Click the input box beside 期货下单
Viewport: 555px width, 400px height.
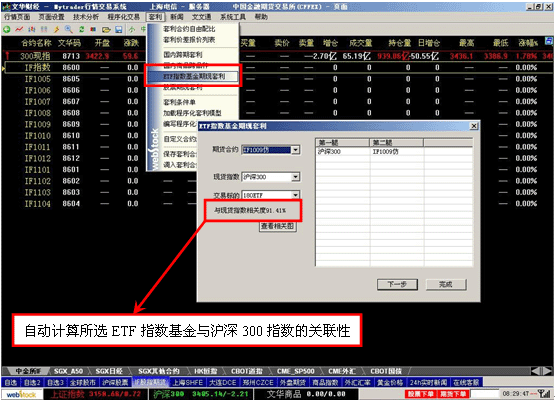point(484,394)
